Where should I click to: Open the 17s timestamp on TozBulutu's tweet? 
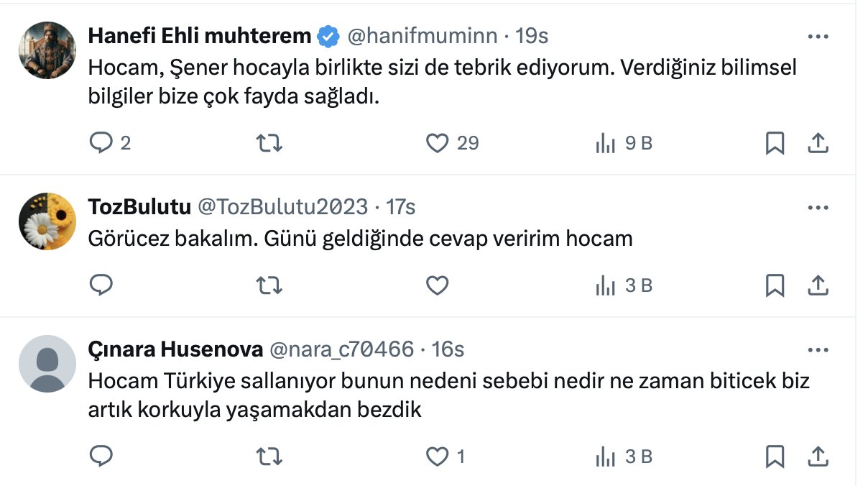(x=401, y=207)
